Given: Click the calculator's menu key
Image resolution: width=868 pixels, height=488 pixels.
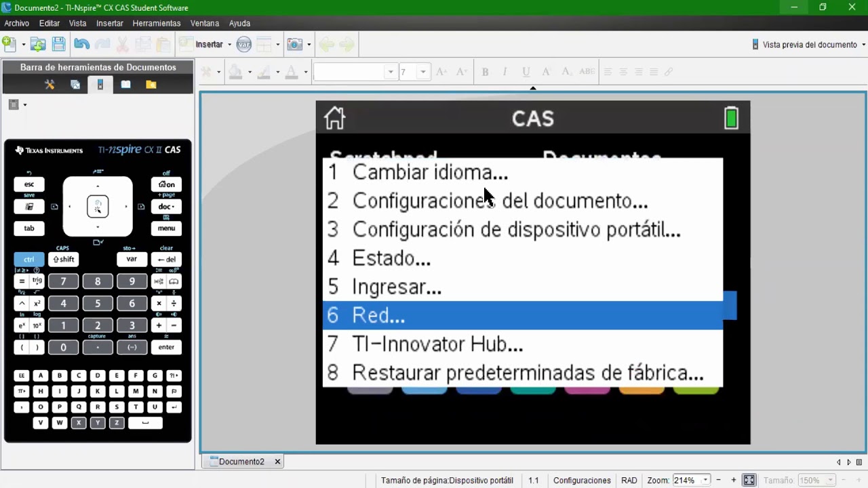Looking at the screenshot, I should 166,228.
